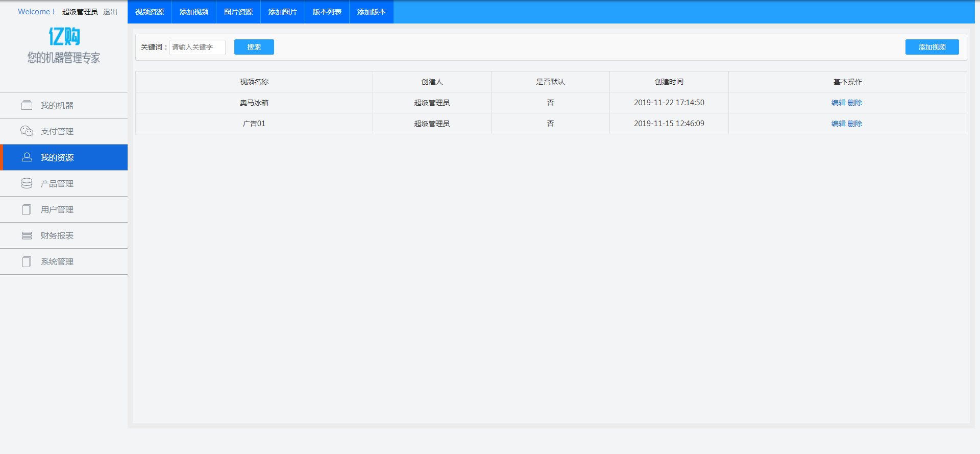Select the 添加版本 tab
This screenshot has height=454, width=980.
tap(372, 12)
